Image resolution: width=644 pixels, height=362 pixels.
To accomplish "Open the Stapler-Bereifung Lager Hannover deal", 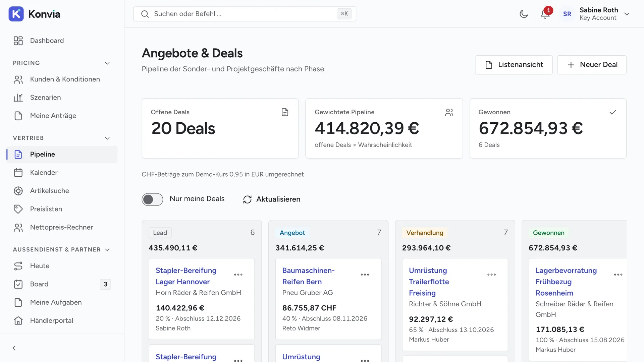I will pos(186,276).
